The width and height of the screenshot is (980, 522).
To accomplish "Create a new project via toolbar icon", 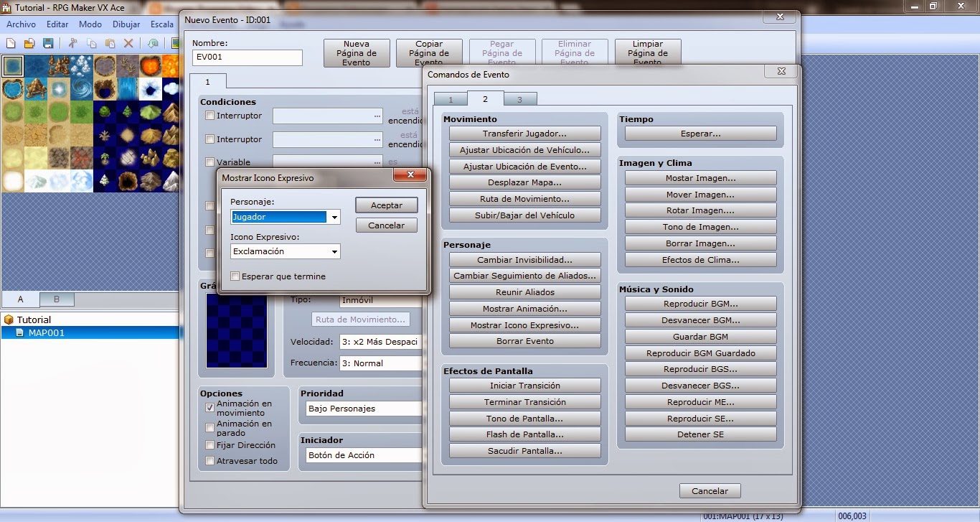I will pyautogui.click(x=10, y=43).
